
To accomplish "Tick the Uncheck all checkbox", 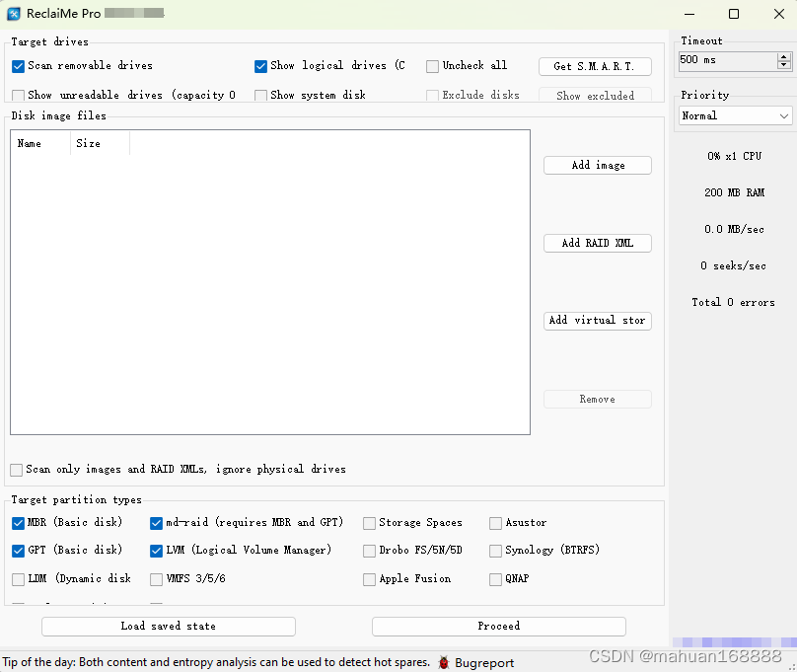I will click(433, 66).
